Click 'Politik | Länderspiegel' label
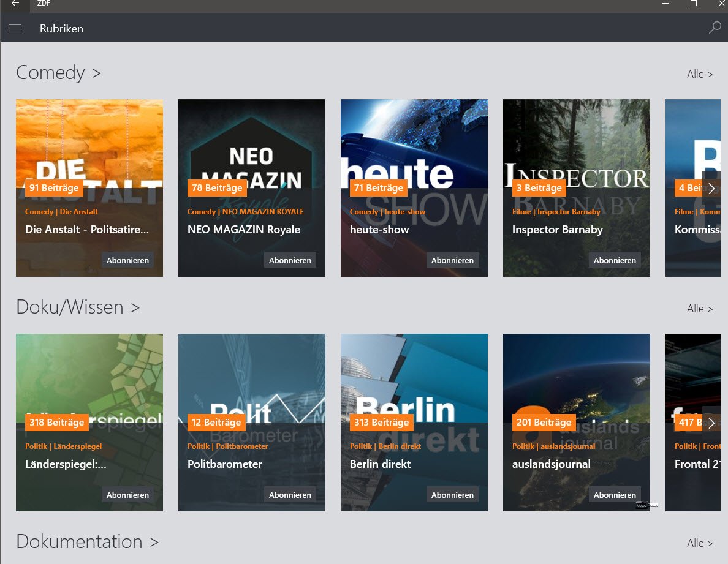The image size is (728, 564). click(63, 446)
